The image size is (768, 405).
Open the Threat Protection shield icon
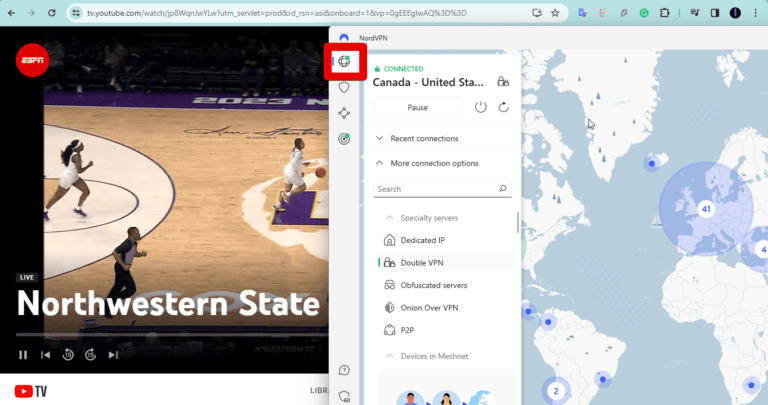click(344, 88)
